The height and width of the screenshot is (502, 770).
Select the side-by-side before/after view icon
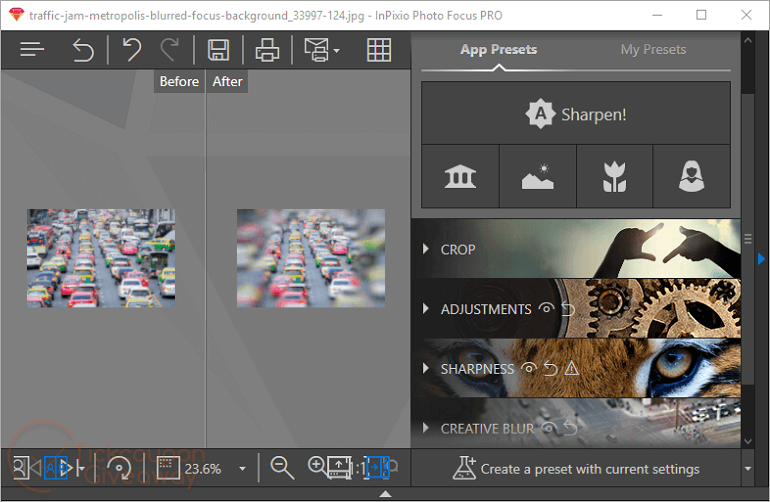tap(56, 467)
